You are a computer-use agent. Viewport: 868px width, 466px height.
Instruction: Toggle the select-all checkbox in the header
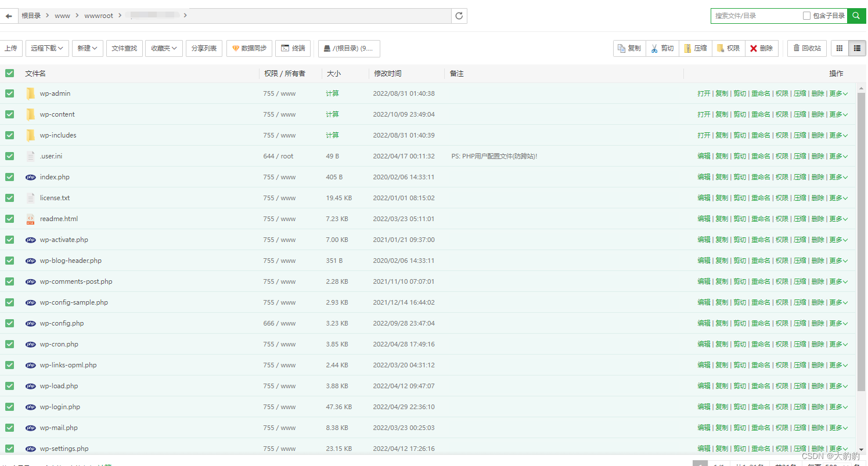coord(9,73)
